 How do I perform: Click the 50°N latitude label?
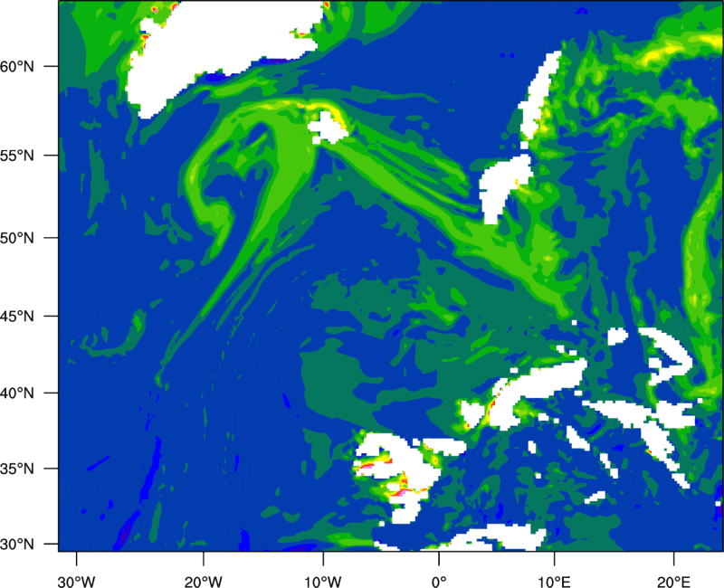17,238
